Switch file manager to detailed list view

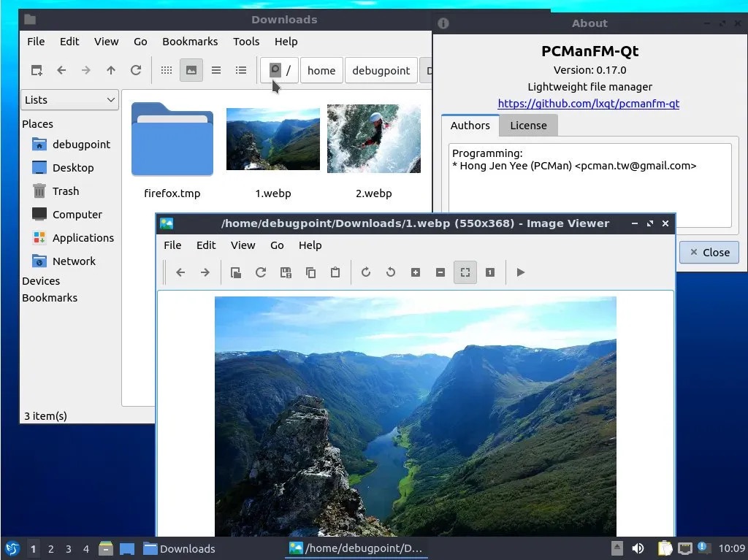coord(241,70)
